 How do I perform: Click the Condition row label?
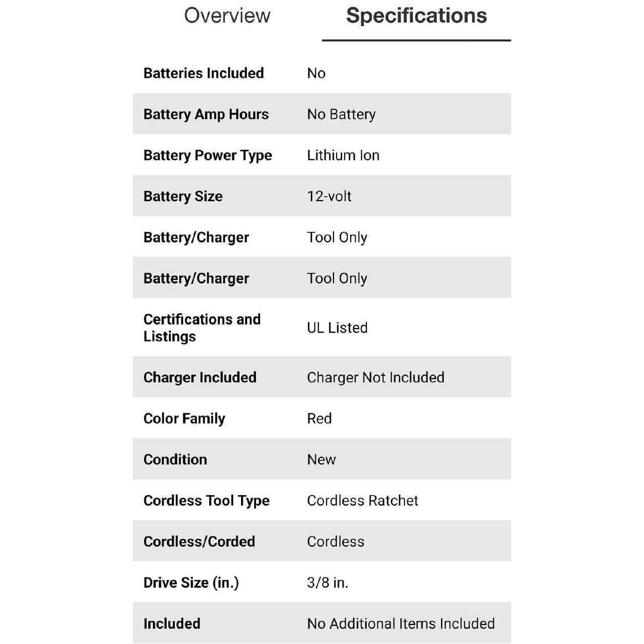pos(175,459)
